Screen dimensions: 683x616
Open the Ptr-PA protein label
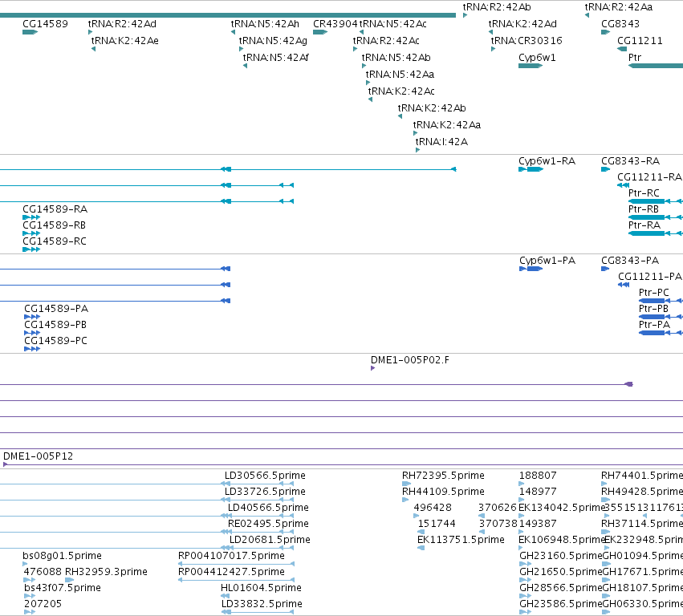click(654, 325)
